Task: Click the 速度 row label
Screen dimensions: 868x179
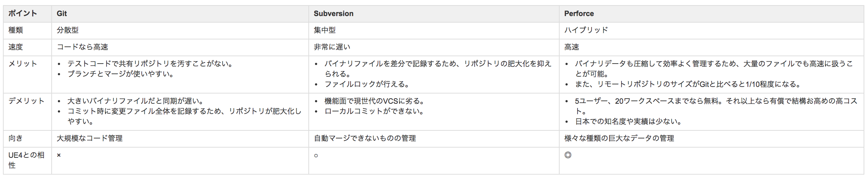Action: [x=16, y=47]
